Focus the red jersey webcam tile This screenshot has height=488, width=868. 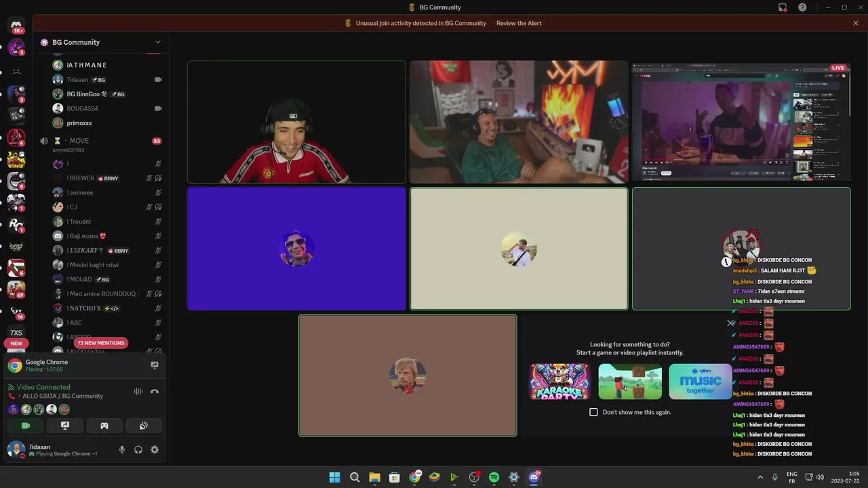click(296, 122)
